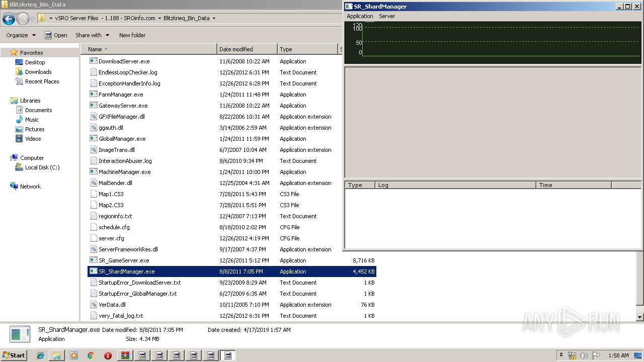This screenshot has height=362, width=644.
Task: Click the large SR_ShardManager.exe preview icon in details pane
Action: tap(20, 334)
